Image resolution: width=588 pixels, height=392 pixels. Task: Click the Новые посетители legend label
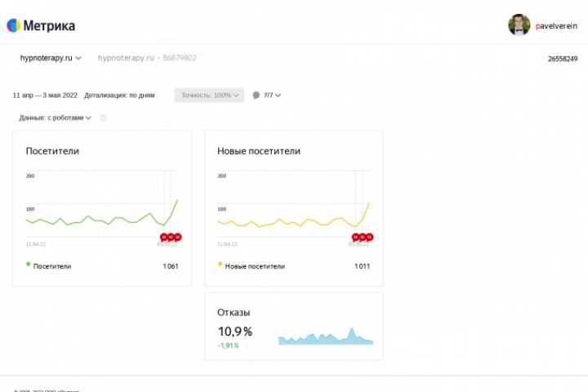pyautogui.click(x=255, y=266)
